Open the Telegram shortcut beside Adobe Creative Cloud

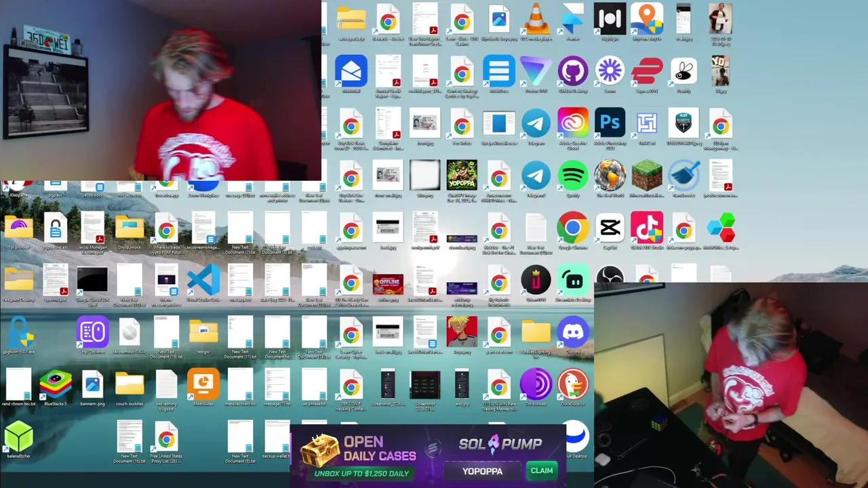(x=536, y=123)
